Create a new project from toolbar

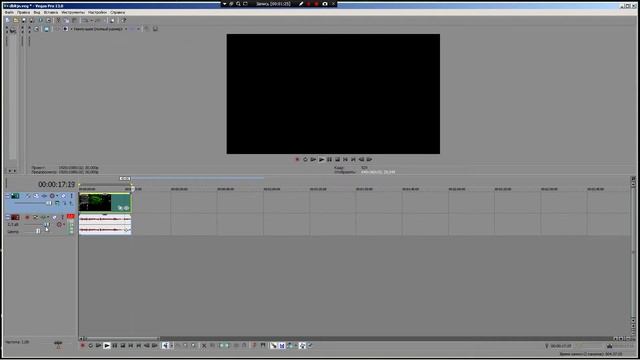[x=7, y=20]
